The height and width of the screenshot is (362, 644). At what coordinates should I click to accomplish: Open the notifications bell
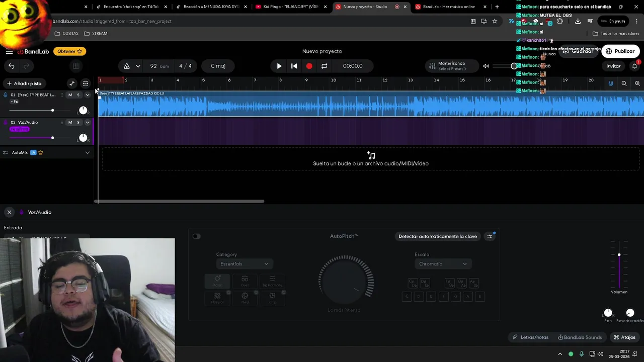coord(634,66)
